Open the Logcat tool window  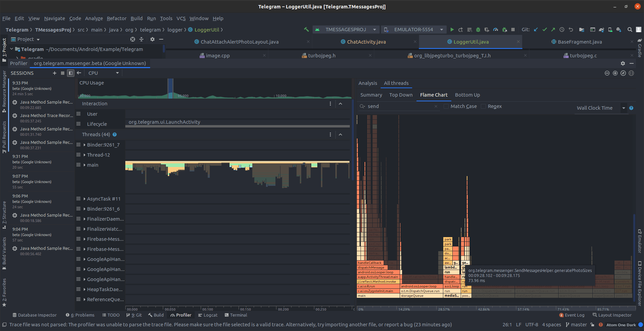pyautogui.click(x=208, y=315)
